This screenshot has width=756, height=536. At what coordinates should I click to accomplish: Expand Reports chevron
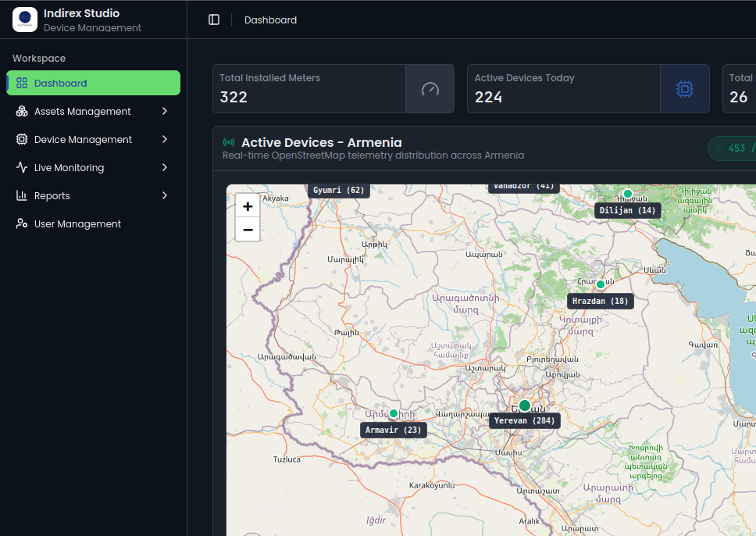pos(165,195)
